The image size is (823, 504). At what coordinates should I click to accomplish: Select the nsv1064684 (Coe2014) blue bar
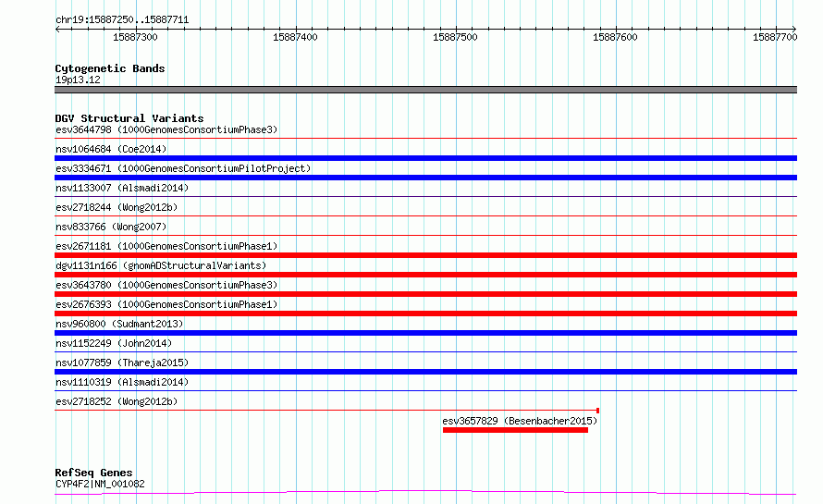click(x=425, y=158)
